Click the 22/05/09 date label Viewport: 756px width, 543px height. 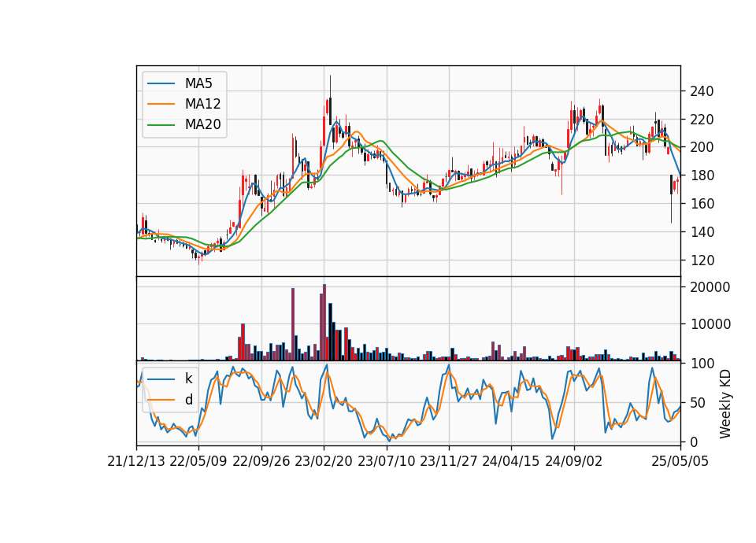coord(198,461)
